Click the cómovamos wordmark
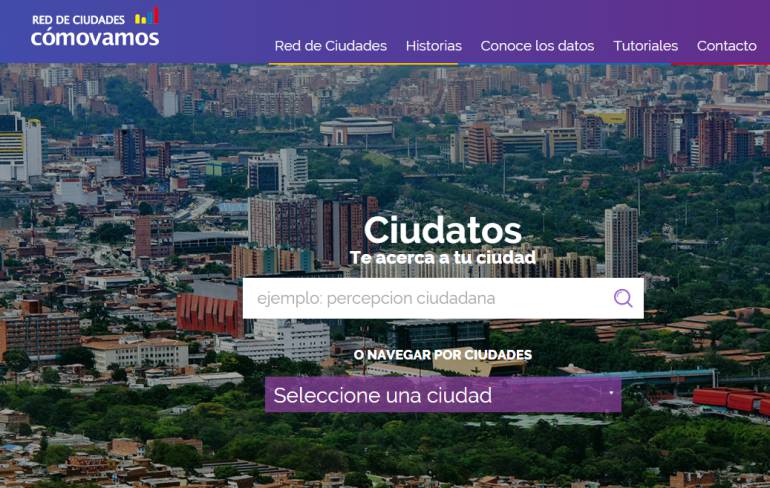The width and height of the screenshot is (770, 488). (x=95, y=37)
